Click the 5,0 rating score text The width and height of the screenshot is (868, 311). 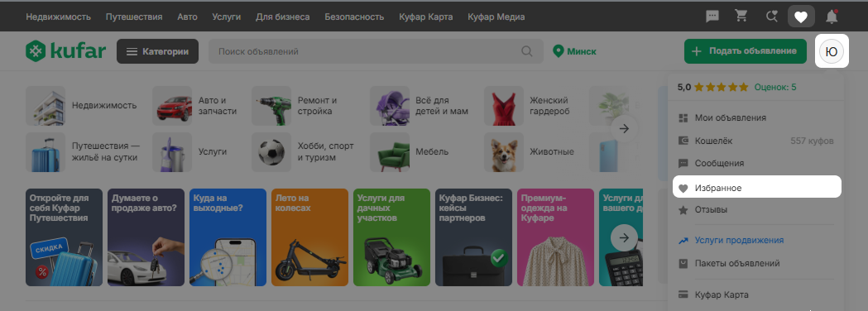point(684,87)
